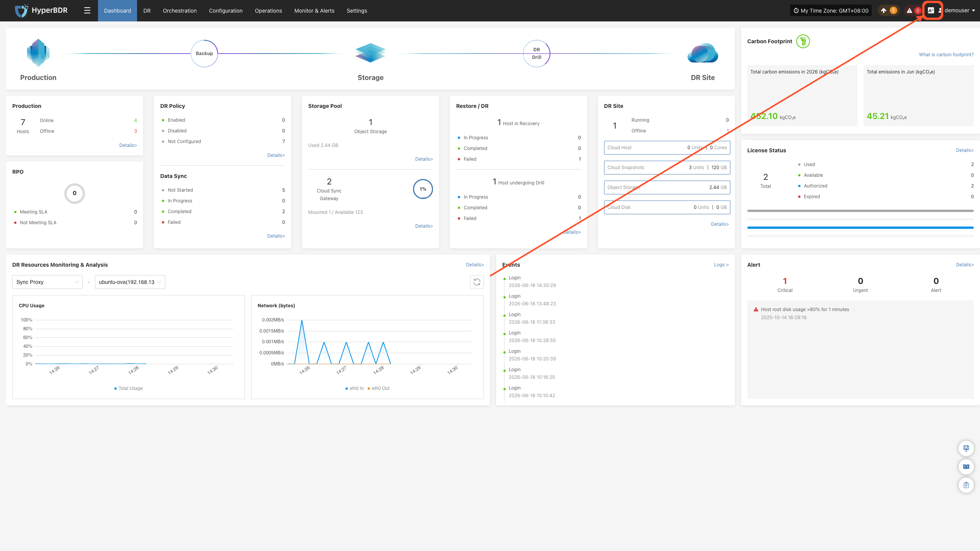
Task: Click the time zone clock icon
Action: (796, 11)
